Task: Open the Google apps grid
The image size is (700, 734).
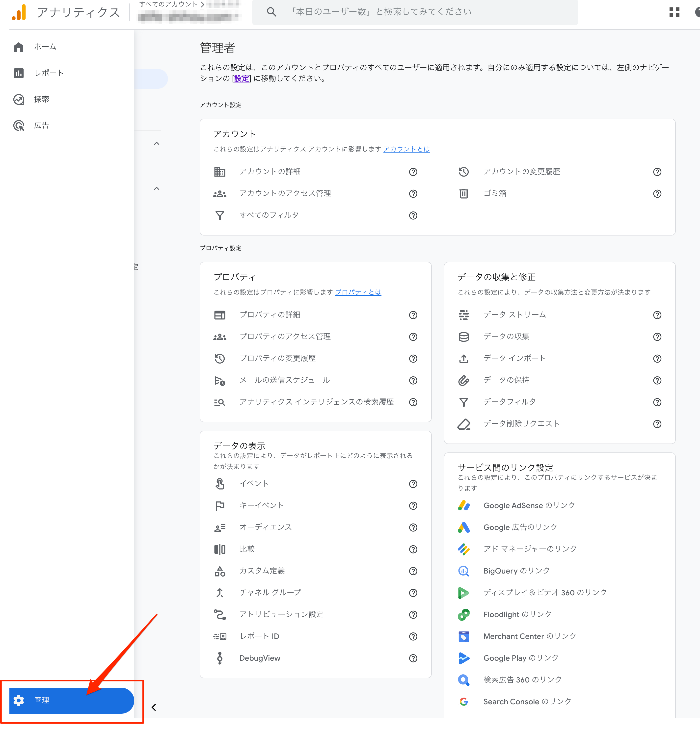Action: [674, 12]
